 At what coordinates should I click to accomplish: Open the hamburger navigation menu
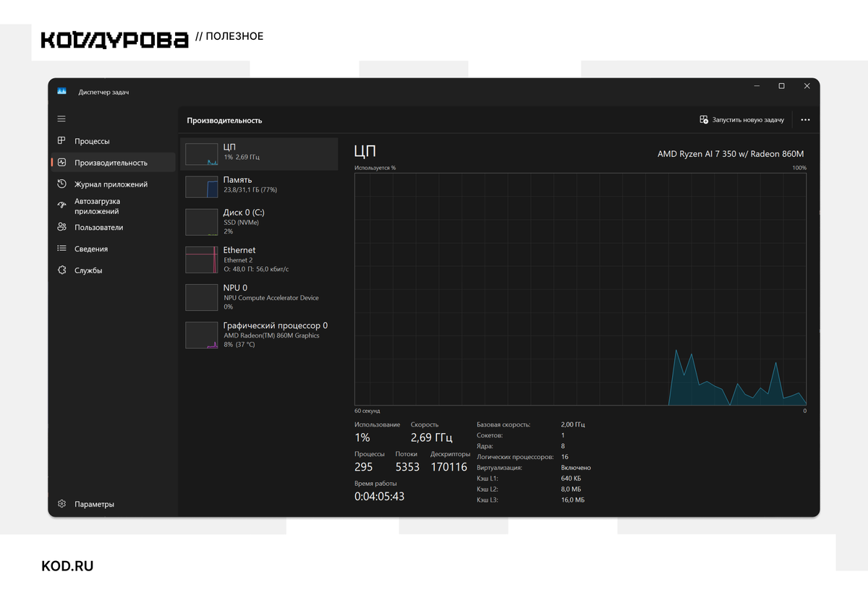pyautogui.click(x=61, y=119)
